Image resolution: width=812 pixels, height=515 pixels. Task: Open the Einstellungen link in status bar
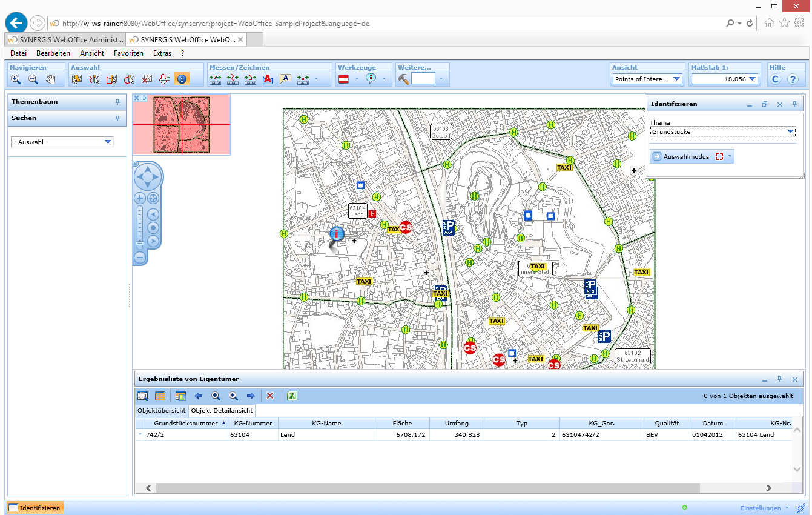click(x=761, y=508)
